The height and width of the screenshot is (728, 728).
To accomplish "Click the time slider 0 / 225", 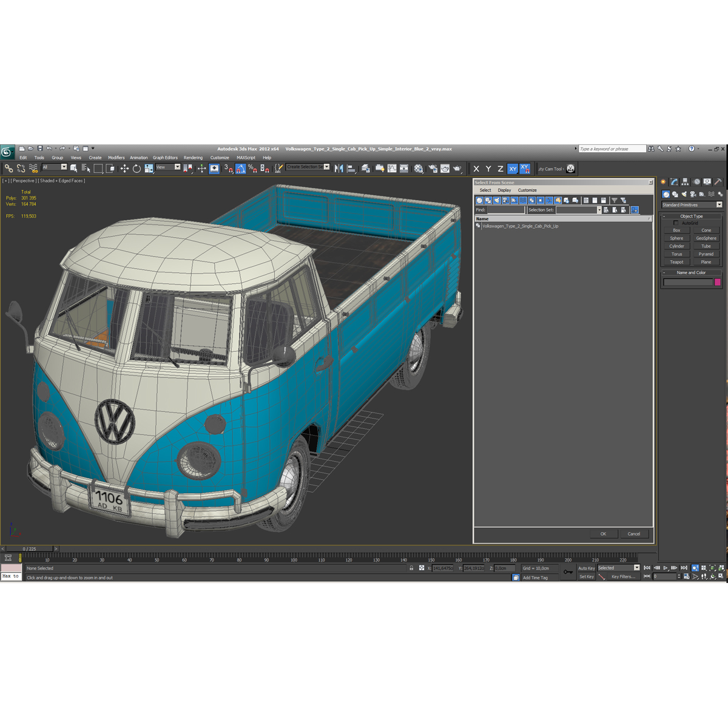I will point(29,548).
